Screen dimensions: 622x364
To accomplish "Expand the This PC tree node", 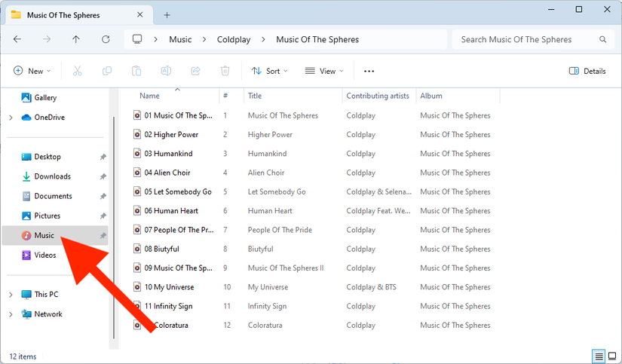I will [x=11, y=295].
